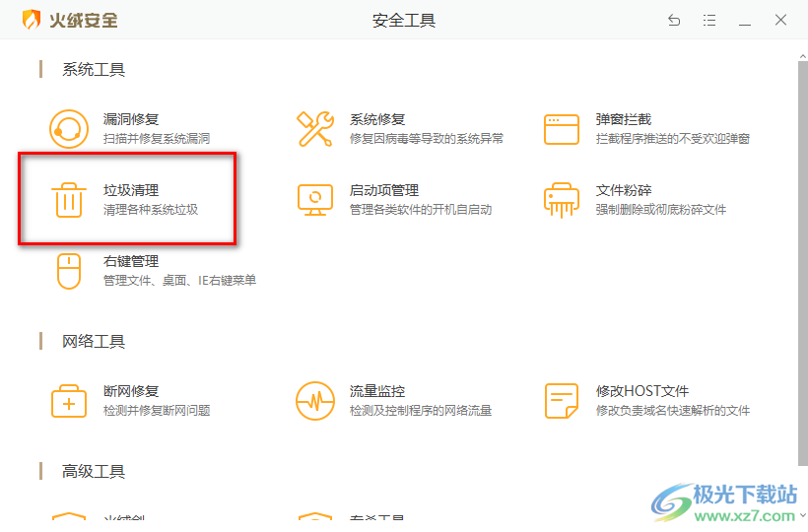The image size is (808, 532).
Task: Click the 弹窗拦截 description text
Action: point(673,139)
